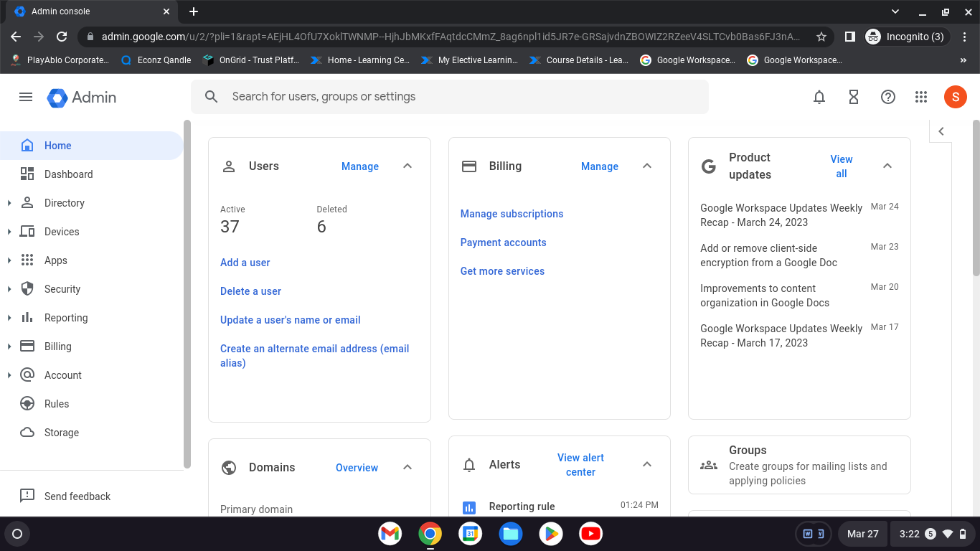Click the page's vertical scrollbar

976,197
